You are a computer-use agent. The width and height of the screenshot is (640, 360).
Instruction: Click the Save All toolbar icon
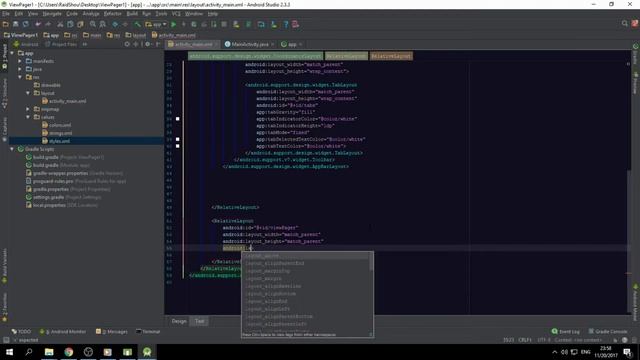pos(16,24)
